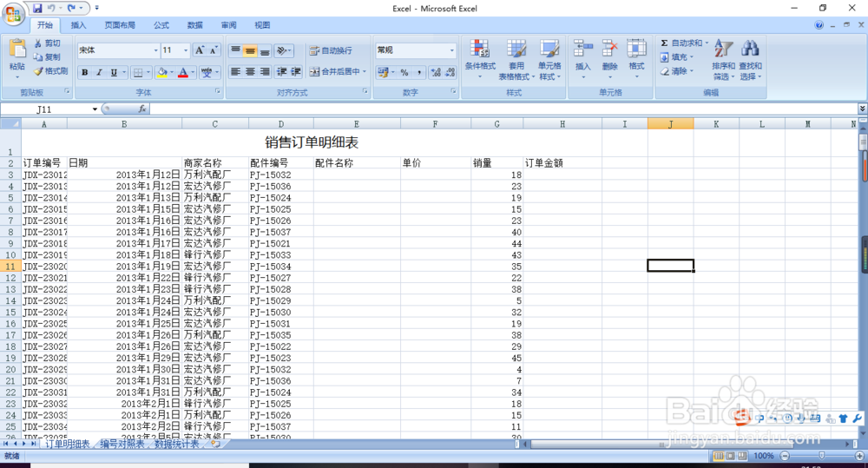Toggle wrap text (自动换行)

(x=331, y=50)
